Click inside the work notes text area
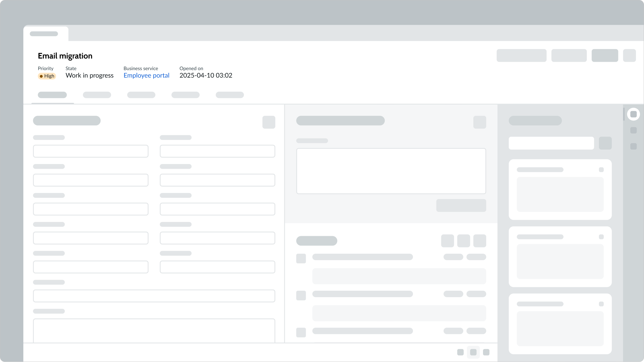Screen dimensions: 644x362 coord(391,171)
